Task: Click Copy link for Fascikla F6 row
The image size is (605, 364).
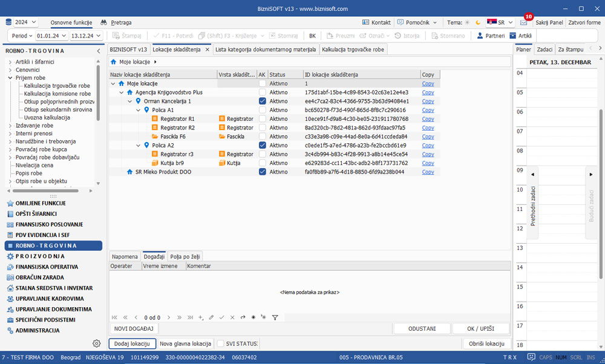Action: point(428,137)
